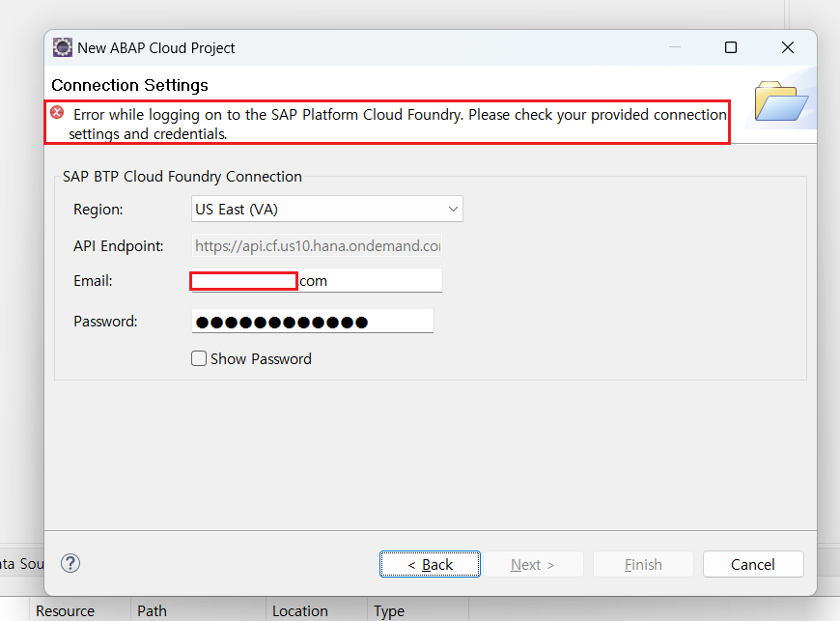Screen dimensions: 840x621
Task: Open the help question mark icon
Action: coord(70,563)
